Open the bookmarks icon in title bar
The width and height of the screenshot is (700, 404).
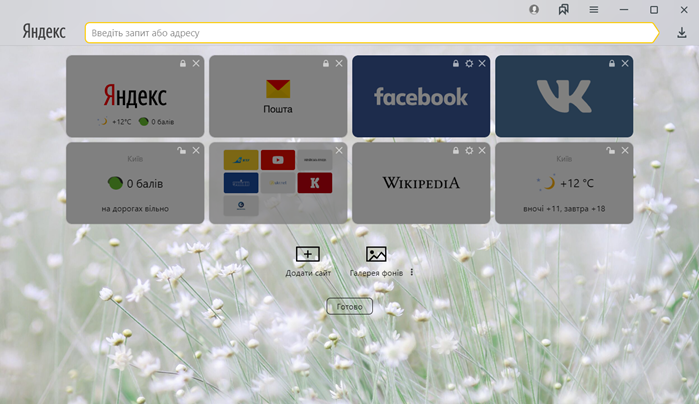[x=564, y=9]
